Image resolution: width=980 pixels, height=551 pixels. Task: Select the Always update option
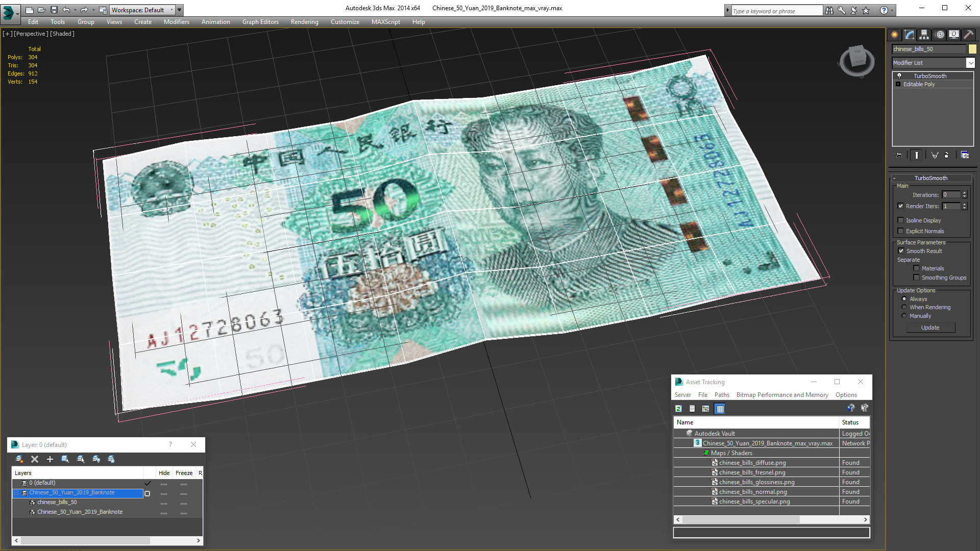904,299
